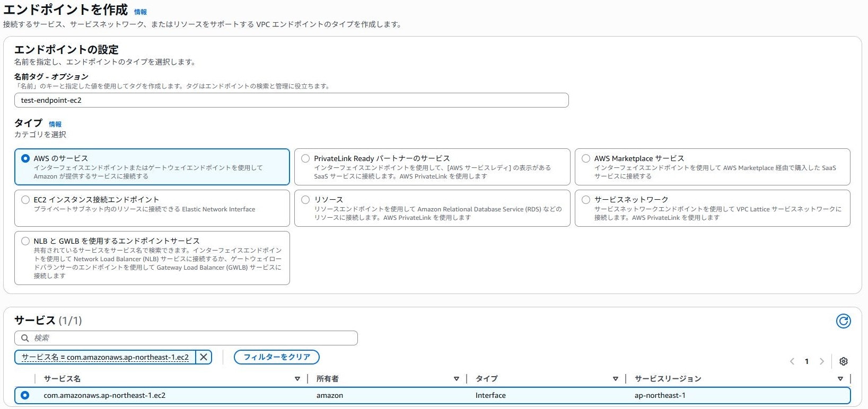
Task: Click the services 検索 field
Action: (x=186, y=338)
